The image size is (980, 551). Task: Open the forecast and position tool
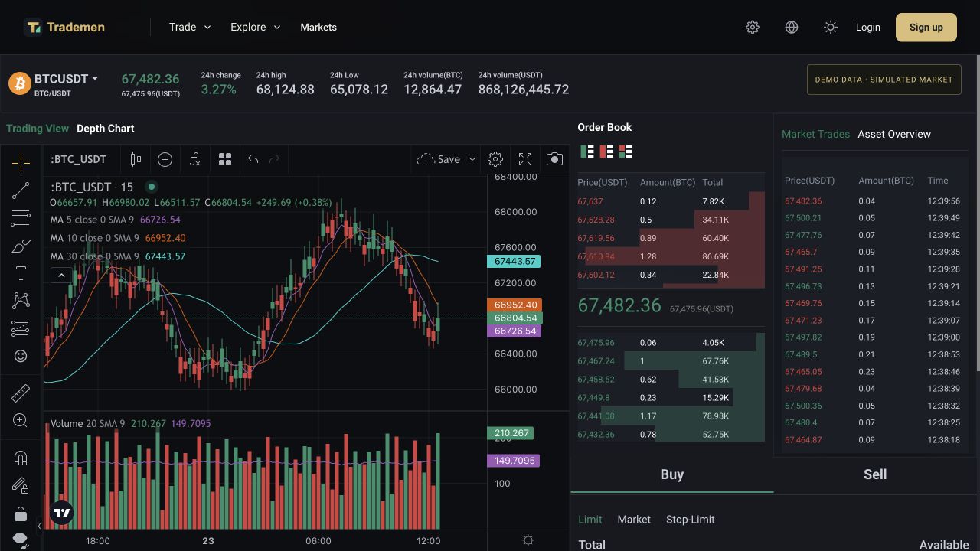(21, 328)
